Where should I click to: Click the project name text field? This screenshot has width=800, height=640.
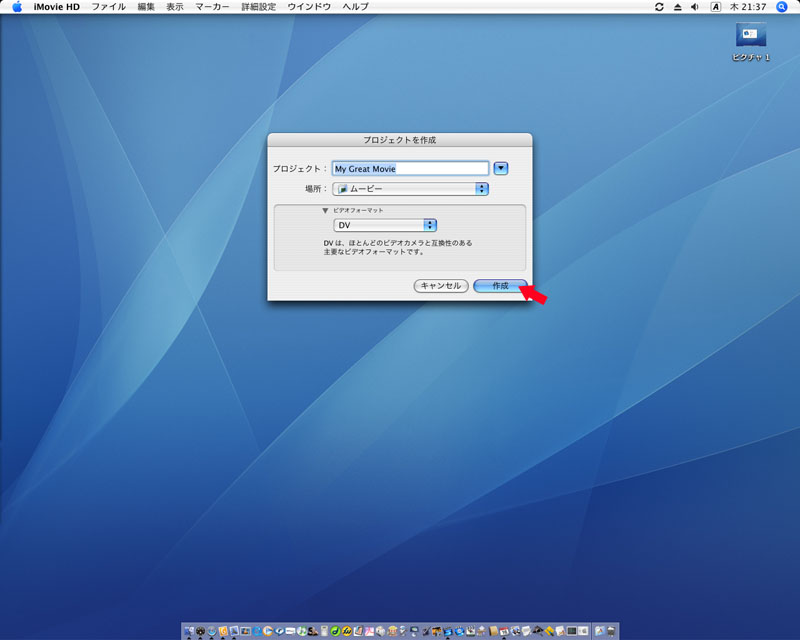[x=410, y=169]
